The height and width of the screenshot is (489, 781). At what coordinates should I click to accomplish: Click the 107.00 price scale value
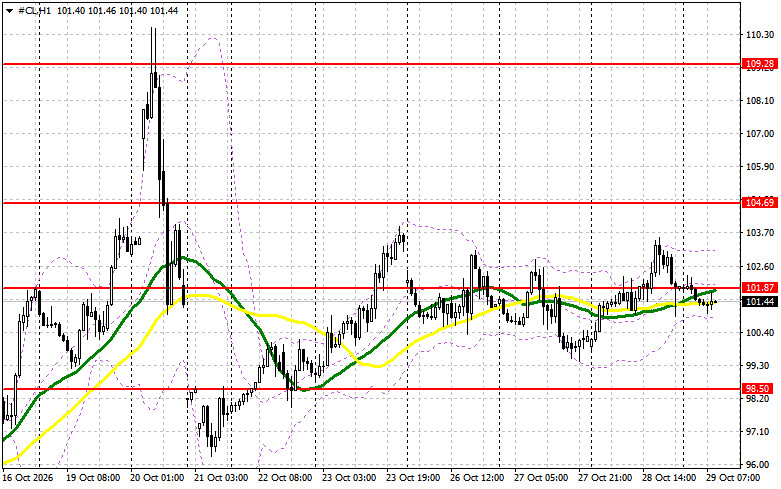(x=760, y=133)
